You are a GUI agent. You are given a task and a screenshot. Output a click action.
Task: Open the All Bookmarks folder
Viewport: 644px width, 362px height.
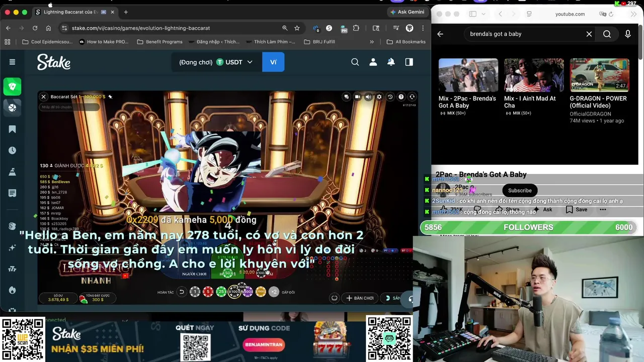[x=406, y=42]
